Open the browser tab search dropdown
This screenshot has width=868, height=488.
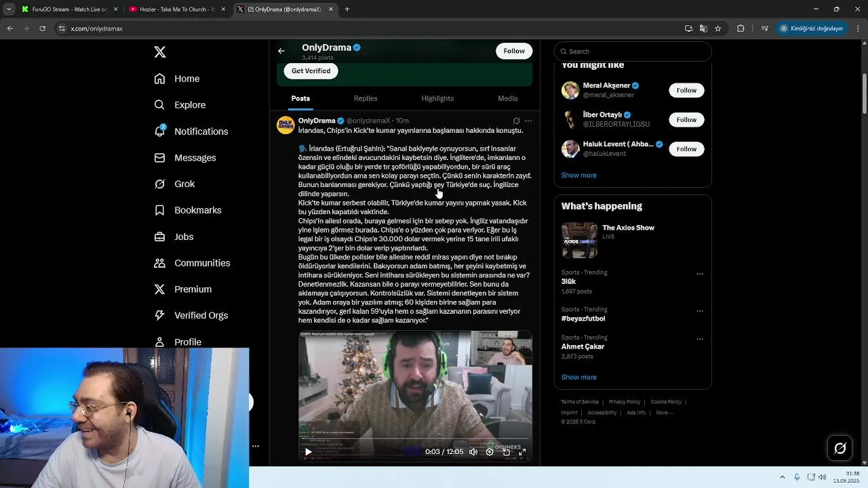[x=8, y=9]
